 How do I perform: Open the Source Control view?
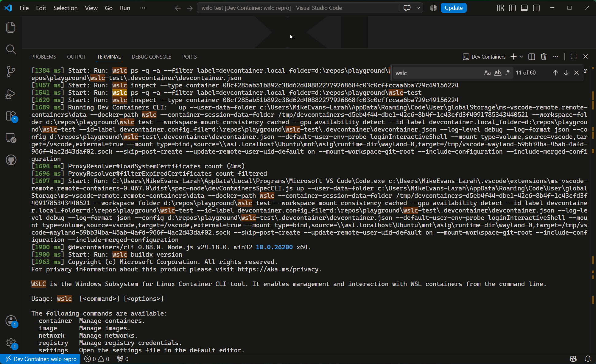coord(11,71)
